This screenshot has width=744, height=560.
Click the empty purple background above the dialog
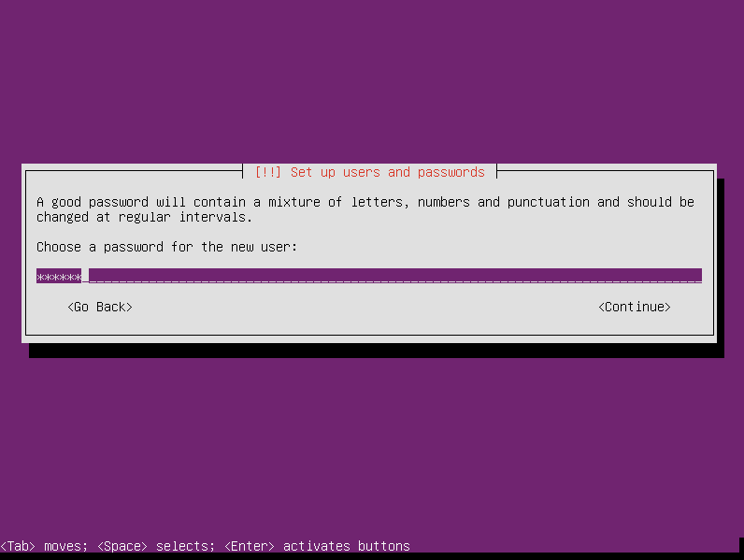[x=372, y=80]
